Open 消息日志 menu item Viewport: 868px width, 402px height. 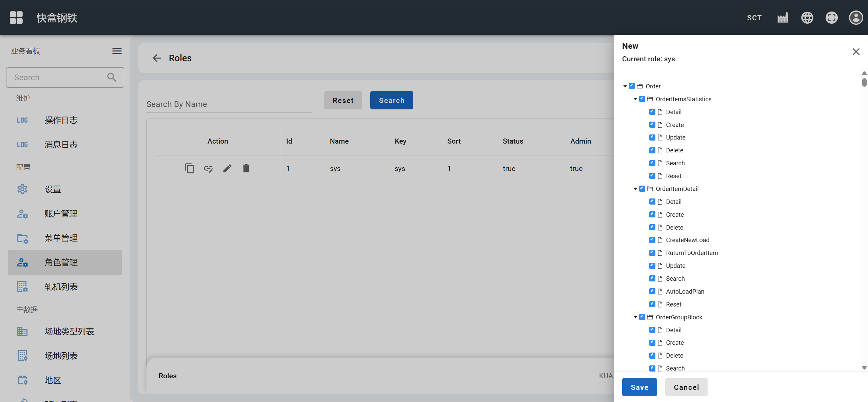point(65,145)
